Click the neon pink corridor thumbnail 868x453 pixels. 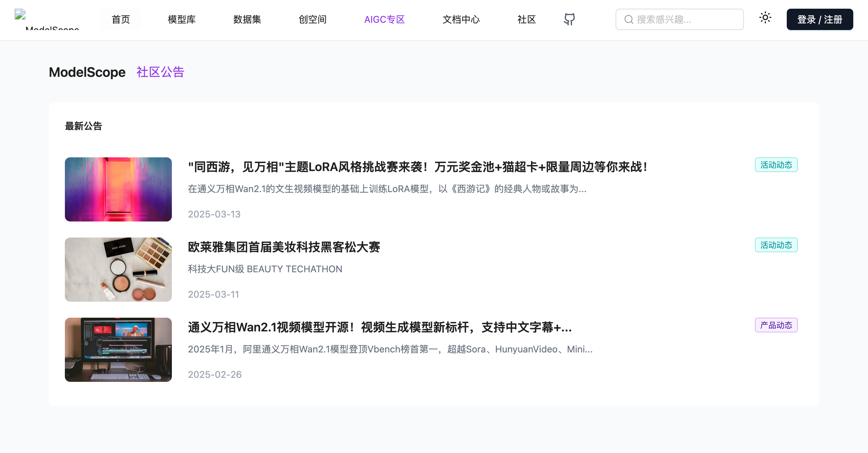(118, 189)
